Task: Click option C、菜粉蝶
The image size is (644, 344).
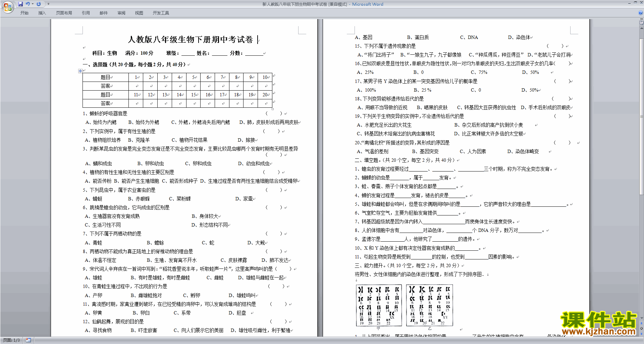Action: [x=180, y=199]
